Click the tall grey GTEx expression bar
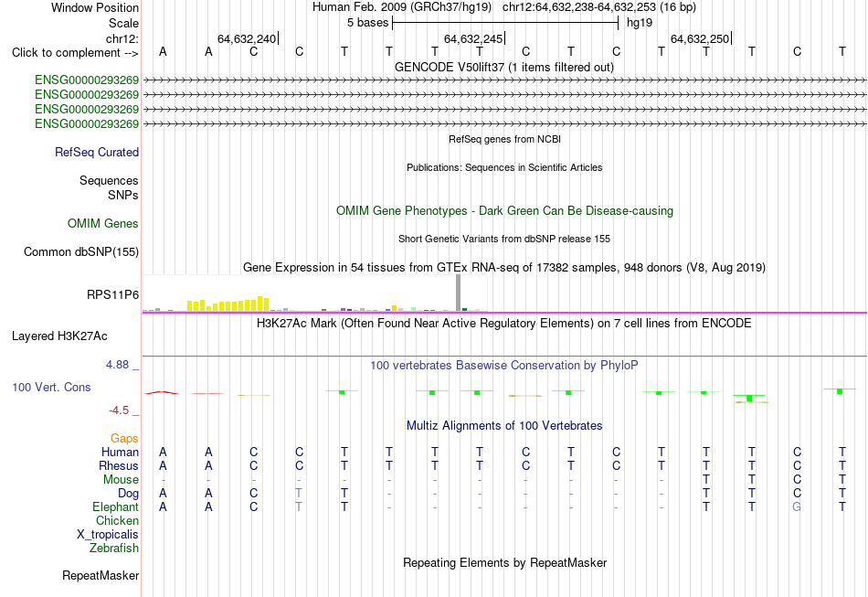 click(458, 293)
